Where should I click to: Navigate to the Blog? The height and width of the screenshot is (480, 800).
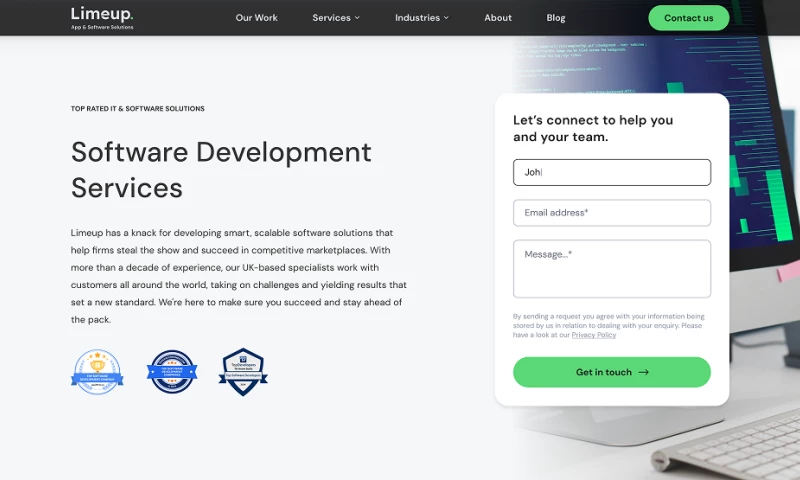(556, 18)
